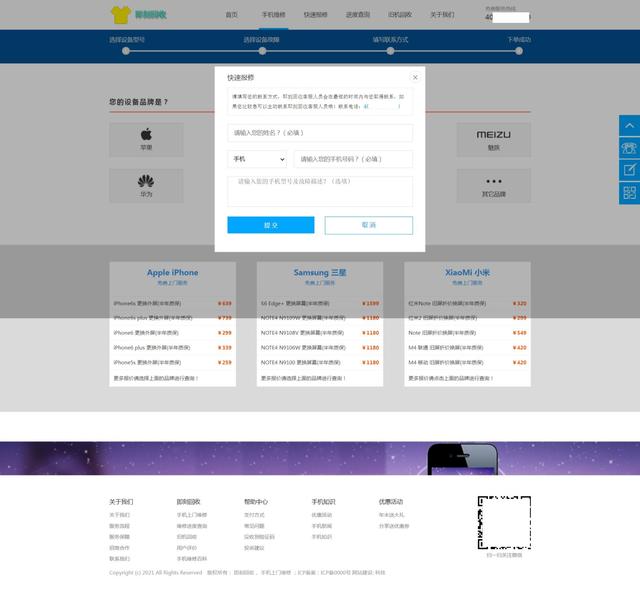
Task: Click the Apple iPhone card heading
Action: coord(173,272)
